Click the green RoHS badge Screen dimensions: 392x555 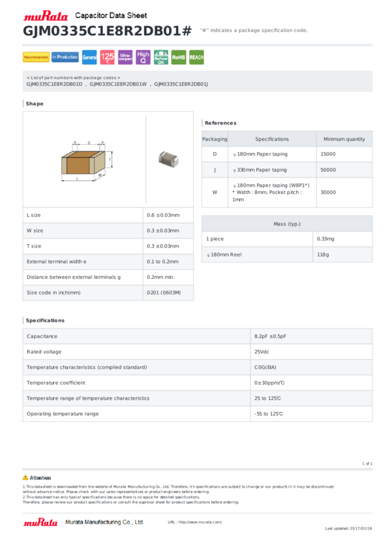pyautogui.click(x=179, y=57)
